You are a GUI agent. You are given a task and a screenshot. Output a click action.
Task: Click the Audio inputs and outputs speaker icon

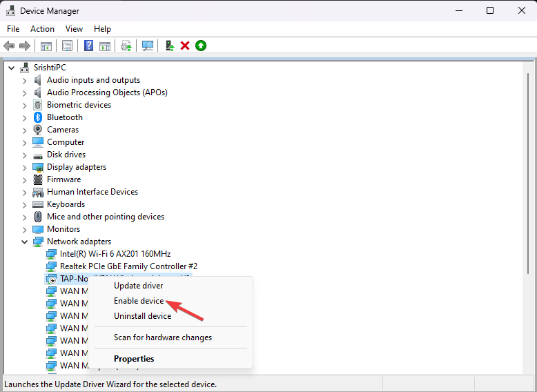[38, 80]
